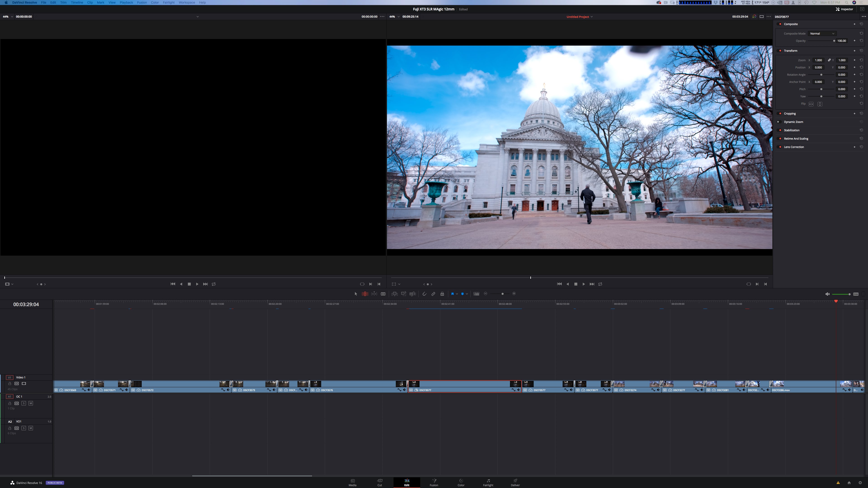Adjust the Opacity slider in Inspector
Screen dimensions: 868x488
(821, 41)
